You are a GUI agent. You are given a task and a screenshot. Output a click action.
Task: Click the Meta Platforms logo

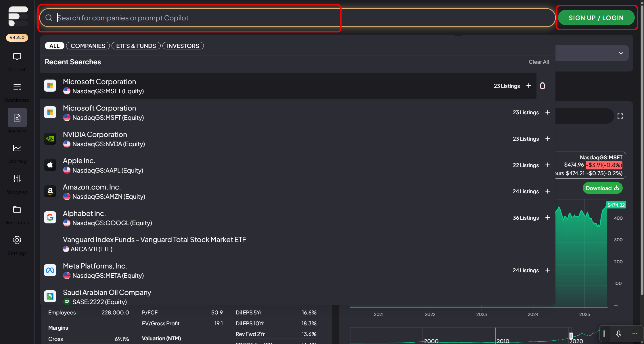point(50,270)
